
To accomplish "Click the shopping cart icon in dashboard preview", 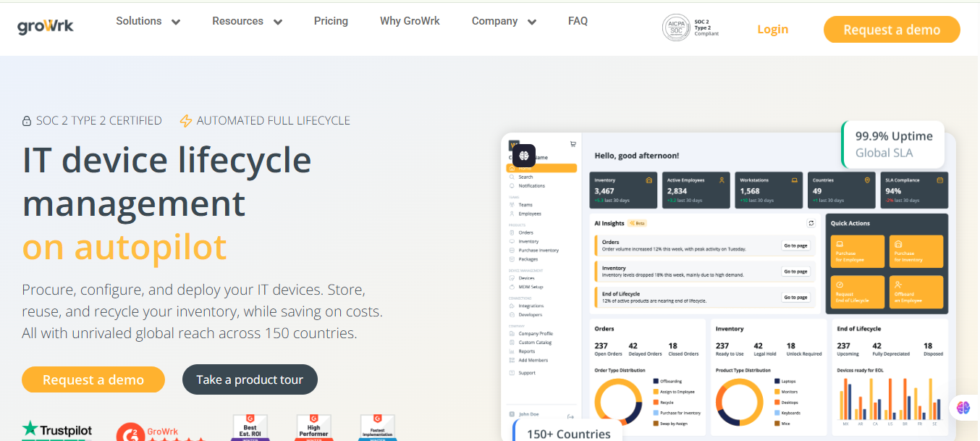I will pyautogui.click(x=573, y=143).
